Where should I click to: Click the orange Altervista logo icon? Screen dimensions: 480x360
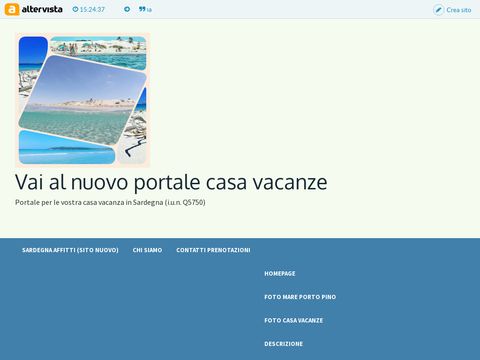[x=12, y=9]
